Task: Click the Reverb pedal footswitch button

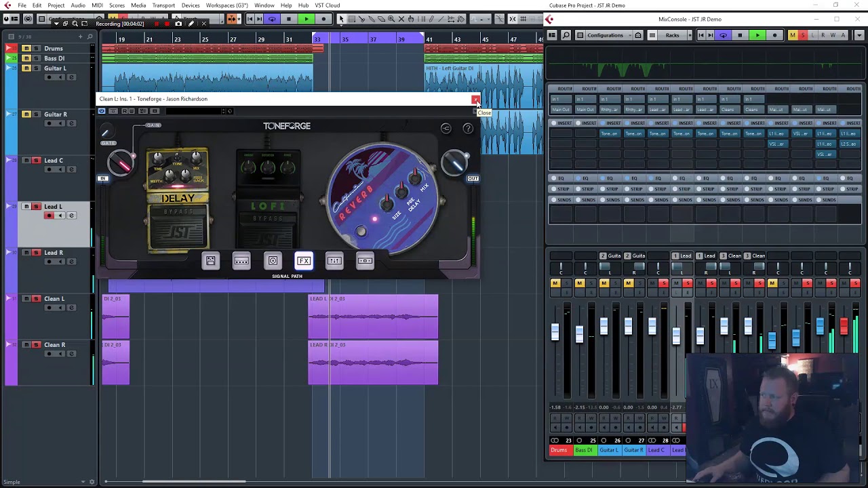Action: (361, 232)
